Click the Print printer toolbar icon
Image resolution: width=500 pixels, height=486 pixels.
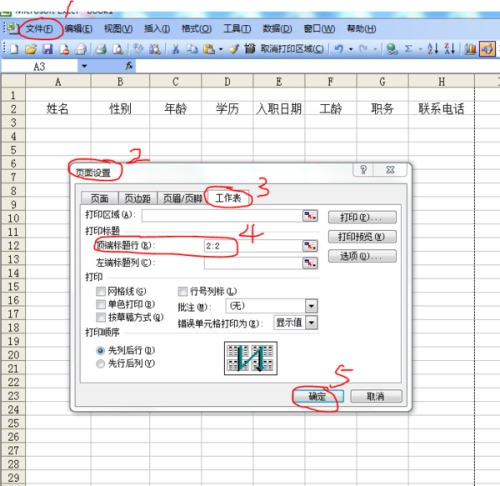tap(100, 49)
